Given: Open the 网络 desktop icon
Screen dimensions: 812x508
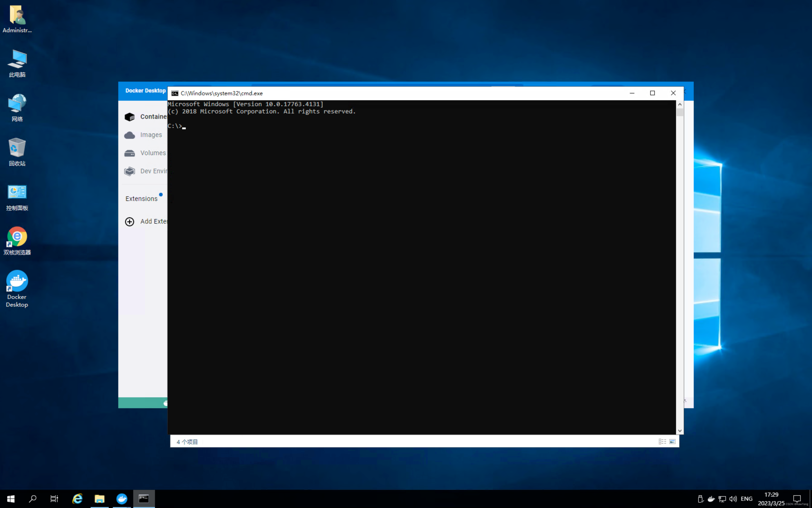Looking at the screenshot, I should click(17, 108).
